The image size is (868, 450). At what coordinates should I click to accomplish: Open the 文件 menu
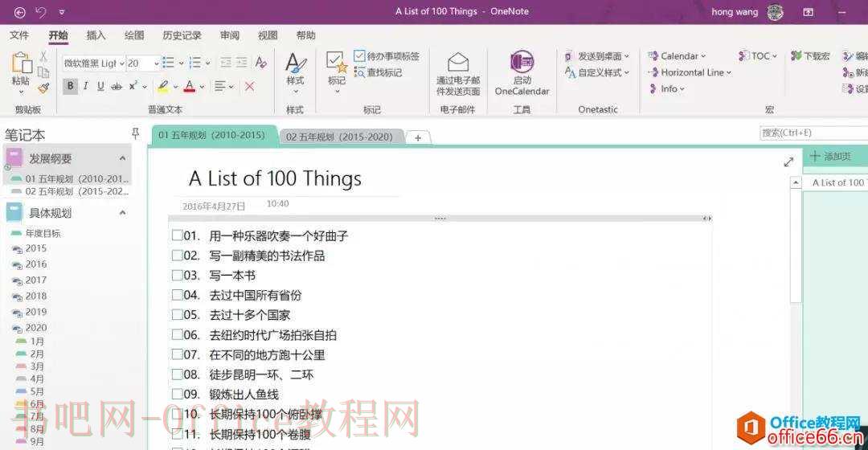pos(19,35)
